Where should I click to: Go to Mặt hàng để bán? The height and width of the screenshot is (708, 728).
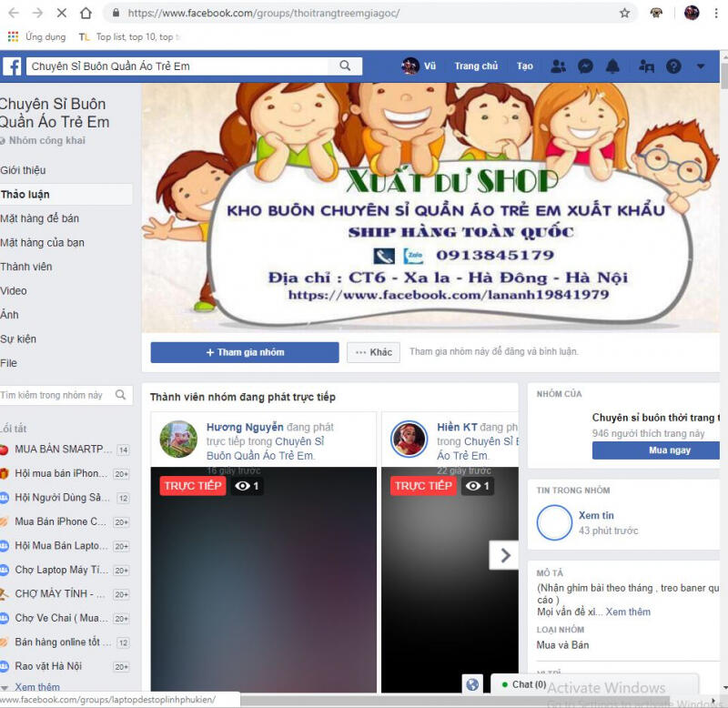(39, 218)
